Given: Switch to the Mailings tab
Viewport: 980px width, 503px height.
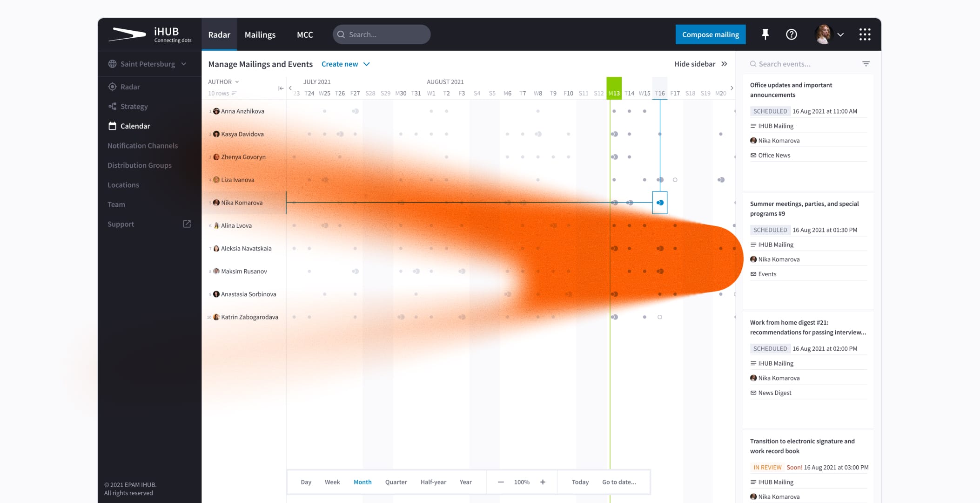Looking at the screenshot, I should coord(260,34).
